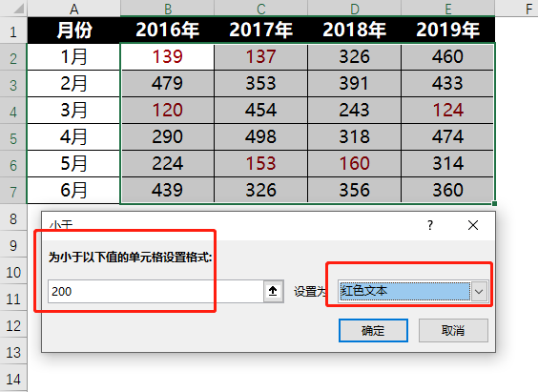
Task: Click the 4月 cell
Action: (74, 137)
